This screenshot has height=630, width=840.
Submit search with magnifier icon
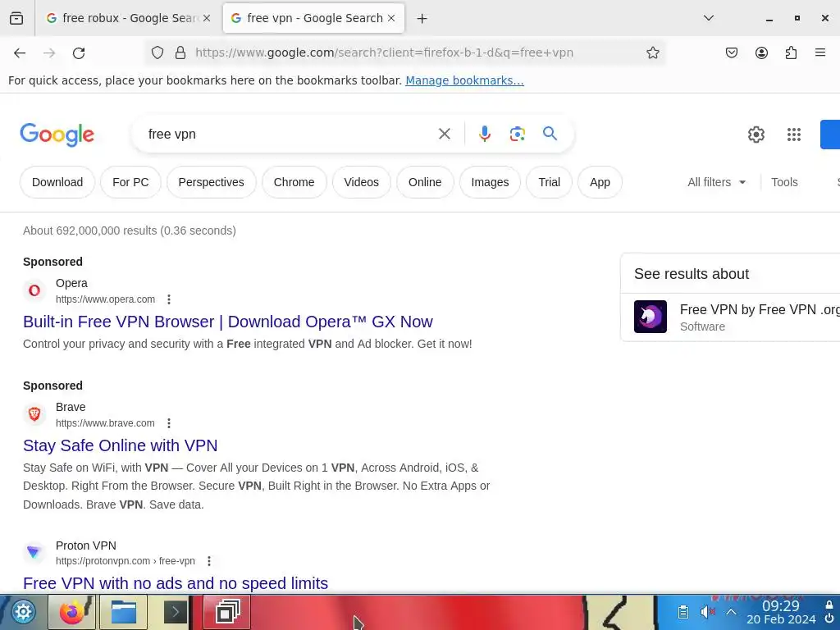(550, 134)
